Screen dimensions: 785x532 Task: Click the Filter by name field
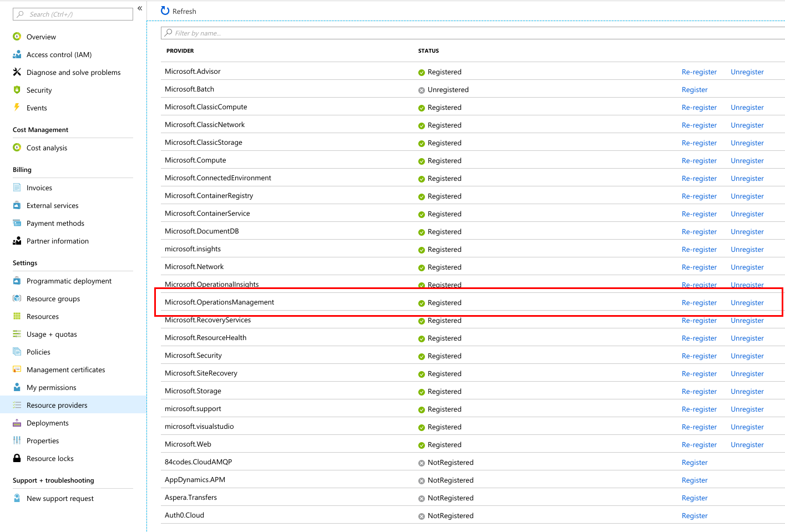click(x=473, y=33)
